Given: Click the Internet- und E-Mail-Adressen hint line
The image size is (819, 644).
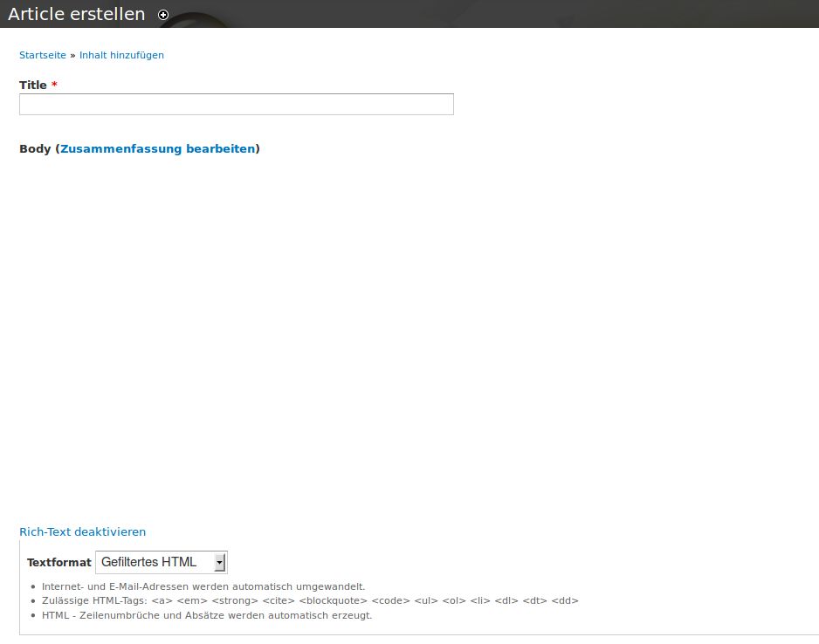Looking at the screenshot, I should point(203,586).
